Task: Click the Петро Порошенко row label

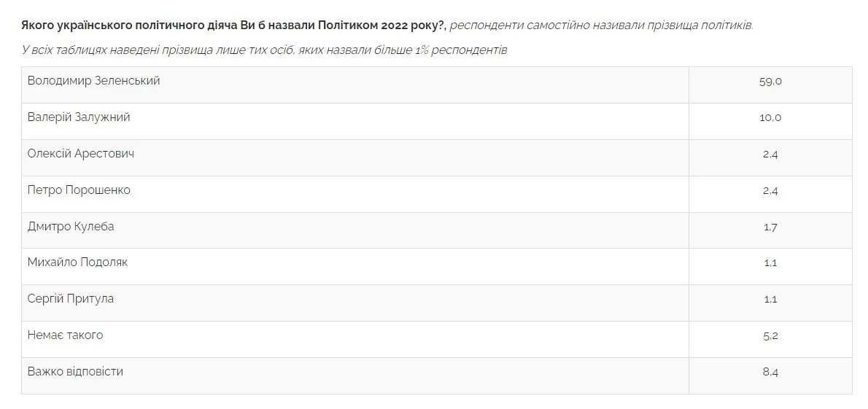Action: pyautogui.click(x=79, y=190)
